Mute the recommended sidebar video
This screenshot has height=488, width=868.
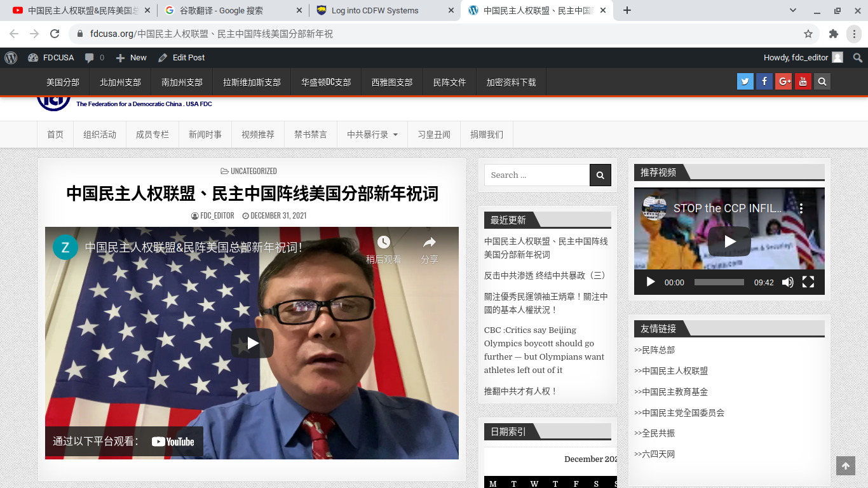click(788, 281)
